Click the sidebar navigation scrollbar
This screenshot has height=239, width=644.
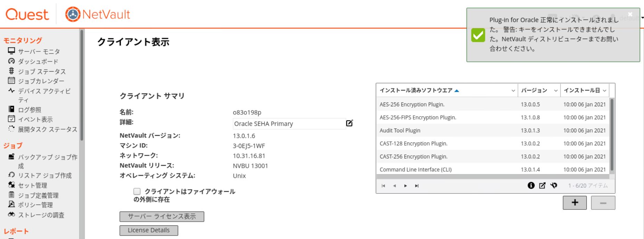click(x=82, y=85)
